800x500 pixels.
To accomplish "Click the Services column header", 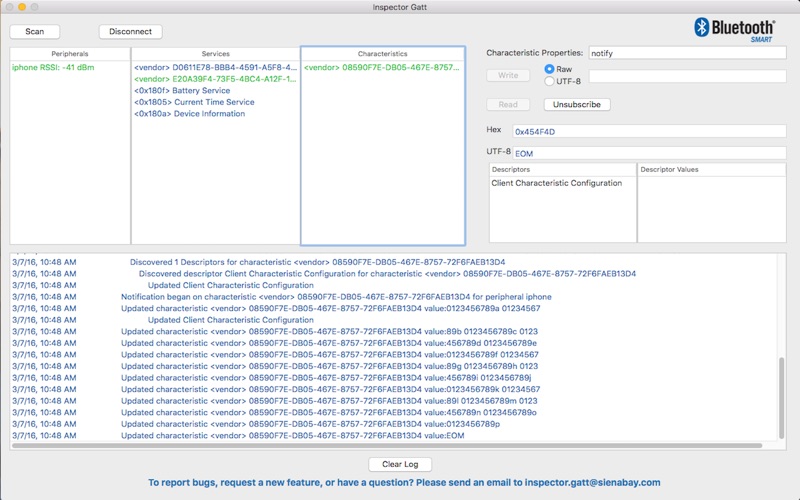I will [x=215, y=54].
